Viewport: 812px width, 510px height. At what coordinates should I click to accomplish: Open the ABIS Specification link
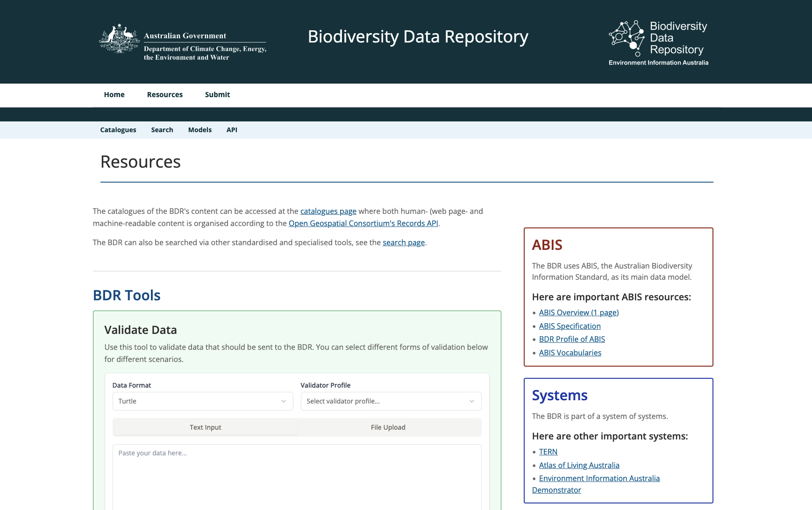[570, 326]
